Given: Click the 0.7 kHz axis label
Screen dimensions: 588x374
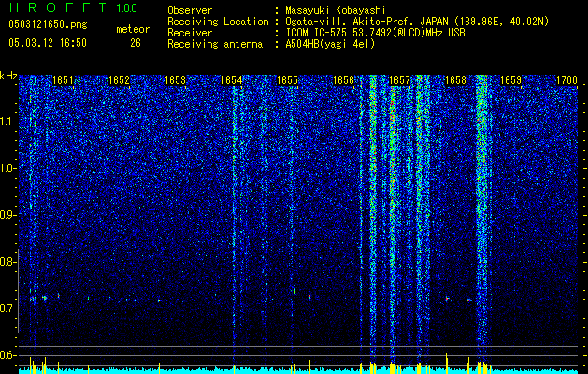Looking at the screenshot, I should [x=8, y=309].
